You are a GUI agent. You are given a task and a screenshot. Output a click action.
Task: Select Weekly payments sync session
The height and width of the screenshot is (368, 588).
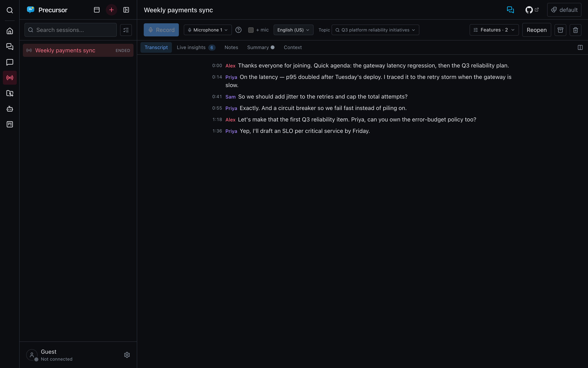click(x=78, y=50)
